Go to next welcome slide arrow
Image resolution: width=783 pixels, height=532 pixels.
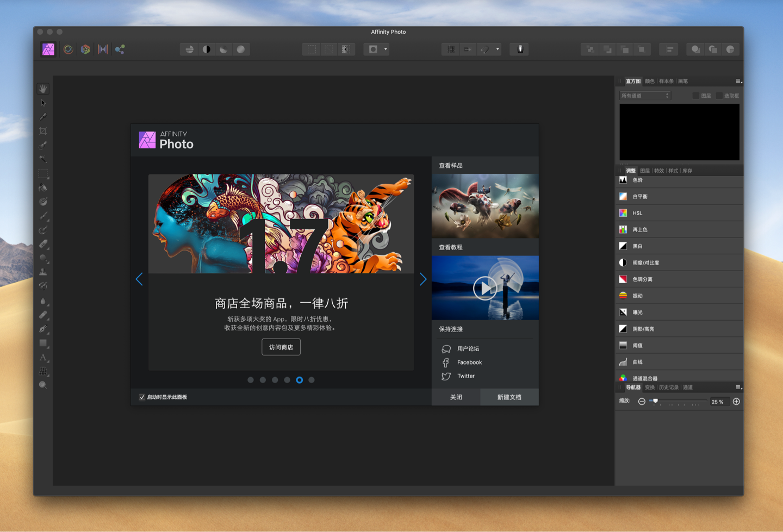tap(423, 279)
